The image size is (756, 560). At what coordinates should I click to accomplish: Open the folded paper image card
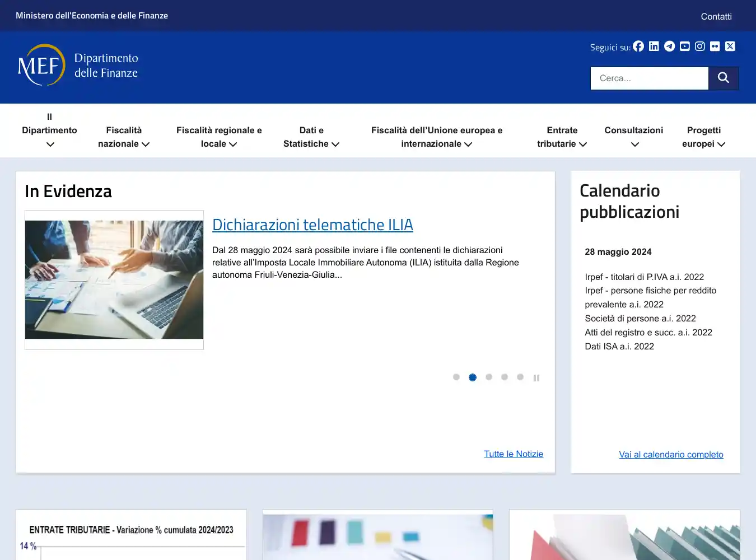pos(624,535)
